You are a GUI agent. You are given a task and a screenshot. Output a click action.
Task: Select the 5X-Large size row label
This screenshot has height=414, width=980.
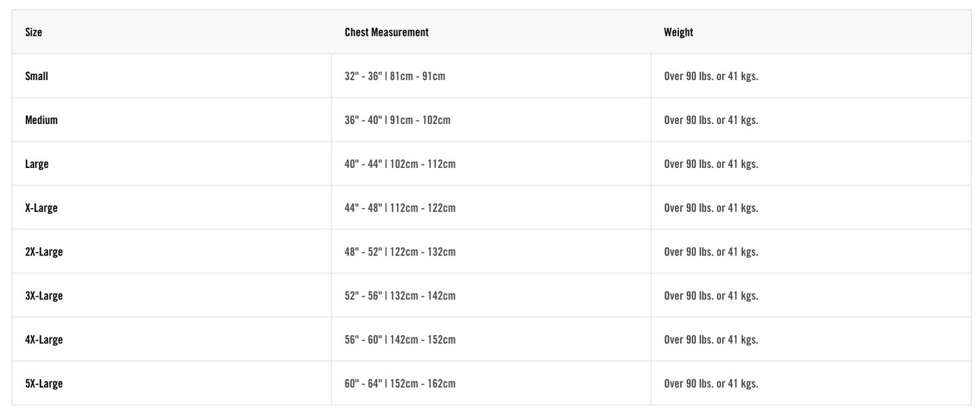tap(44, 384)
